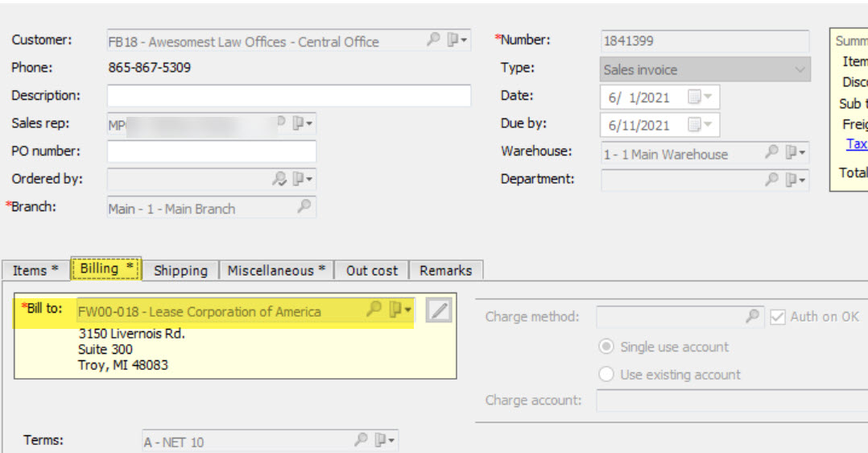This screenshot has height=453, width=868.
Task: Click the Charge account field
Action: (x=732, y=401)
